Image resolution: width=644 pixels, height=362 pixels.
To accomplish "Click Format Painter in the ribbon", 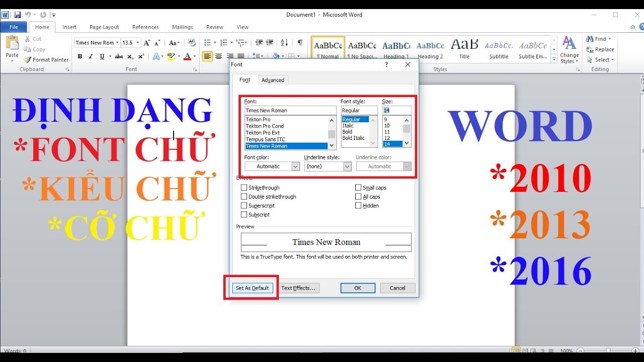I will click(x=46, y=59).
